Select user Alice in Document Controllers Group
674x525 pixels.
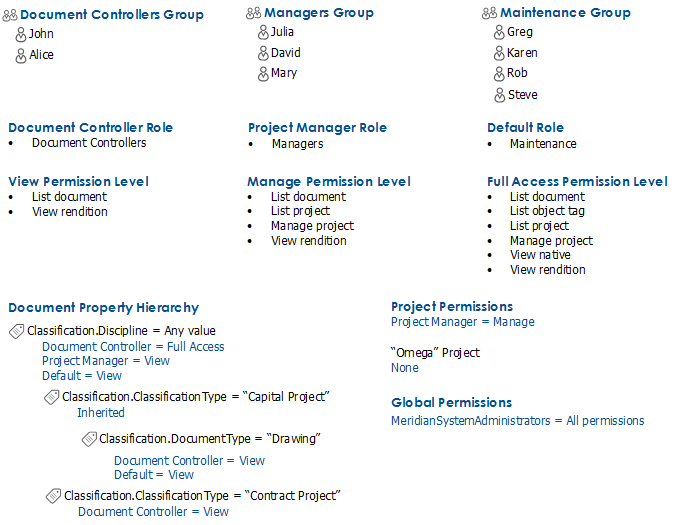click(x=41, y=55)
